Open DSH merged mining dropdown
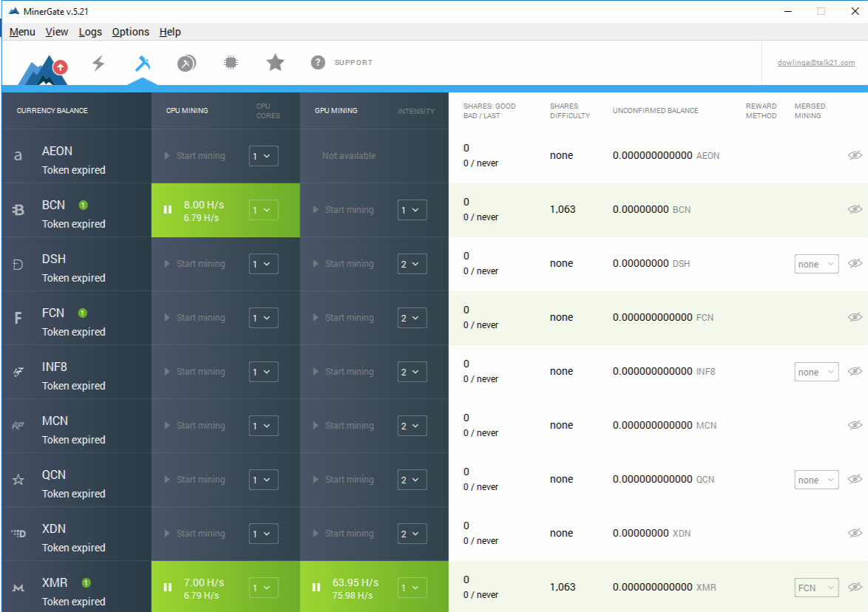The image size is (868, 612). click(x=816, y=264)
